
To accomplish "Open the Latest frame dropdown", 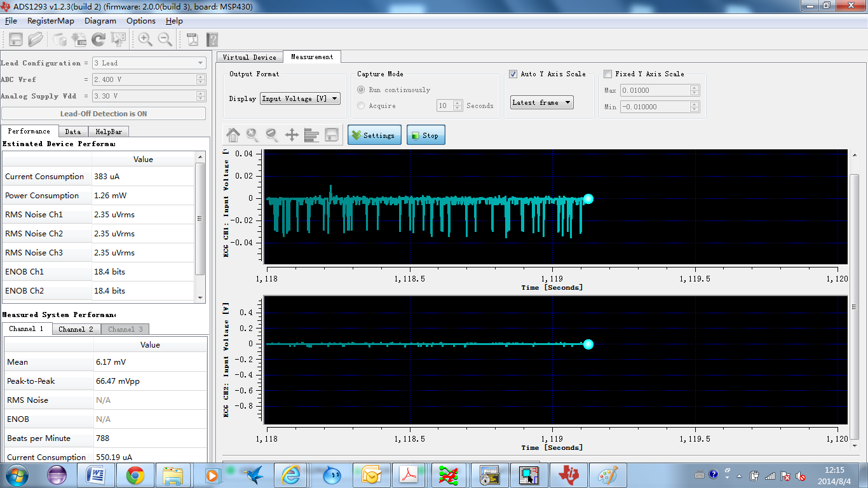I will (542, 102).
